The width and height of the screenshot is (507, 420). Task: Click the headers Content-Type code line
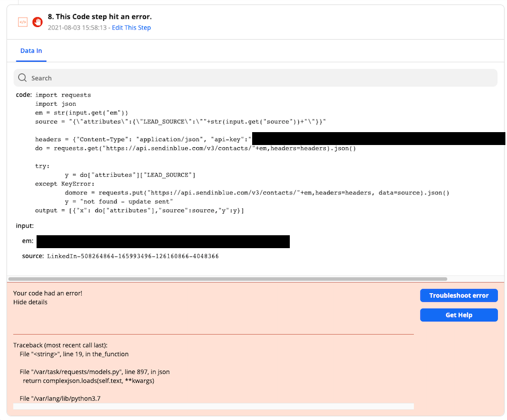[143, 140]
